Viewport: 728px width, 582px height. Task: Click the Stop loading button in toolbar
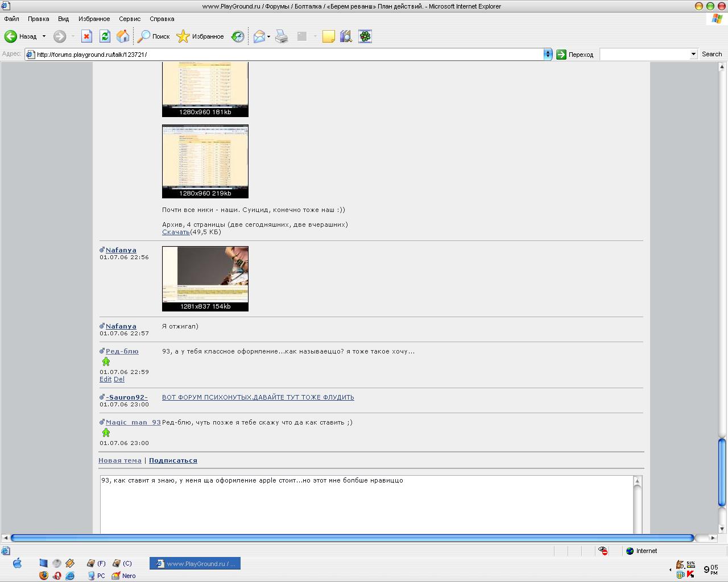(86, 36)
